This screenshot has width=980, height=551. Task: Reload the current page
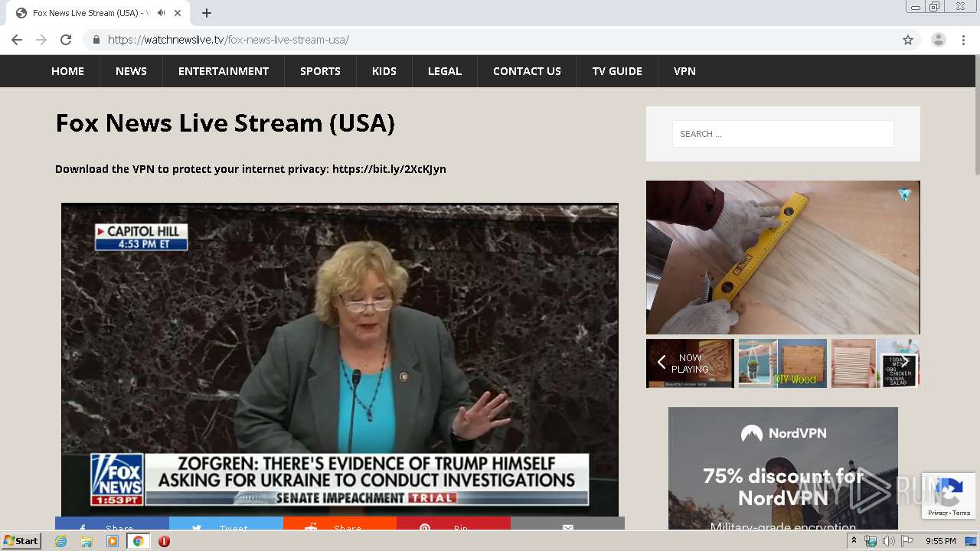pos(66,40)
